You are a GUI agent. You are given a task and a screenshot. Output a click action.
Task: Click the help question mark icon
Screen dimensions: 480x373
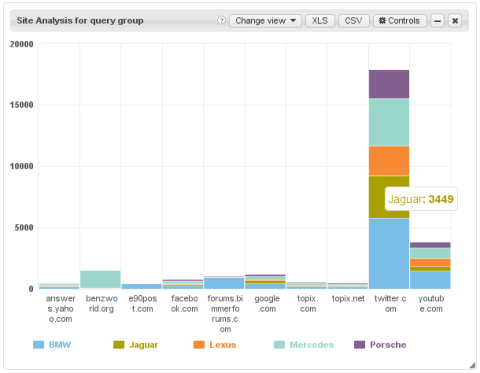tap(221, 21)
